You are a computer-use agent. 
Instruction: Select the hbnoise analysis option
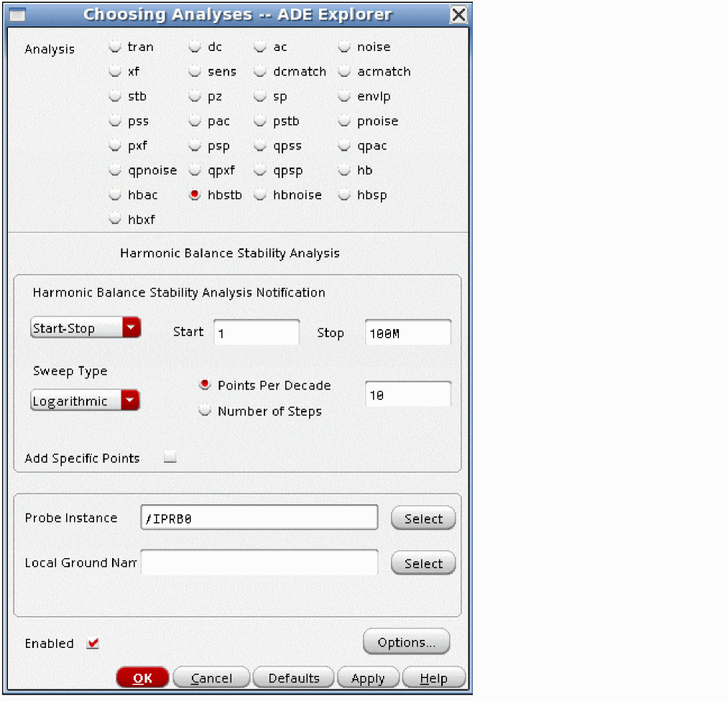click(x=260, y=195)
